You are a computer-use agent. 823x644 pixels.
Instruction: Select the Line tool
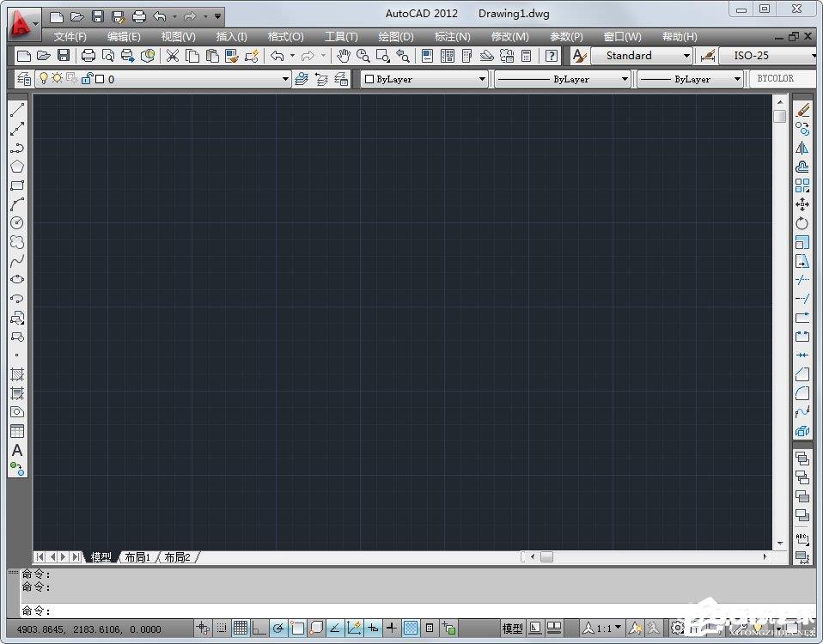(x=17, y=110)
